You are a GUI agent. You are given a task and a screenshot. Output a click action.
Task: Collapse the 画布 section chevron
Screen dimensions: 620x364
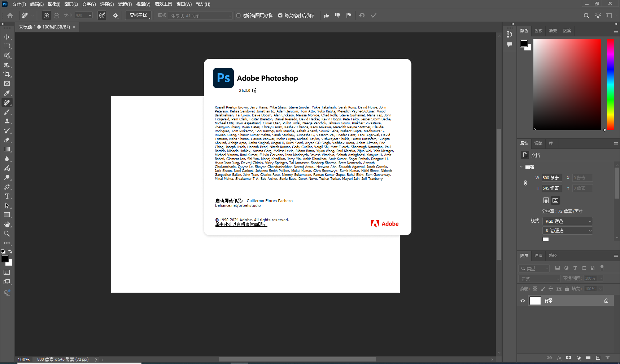[x=521, y=167]
